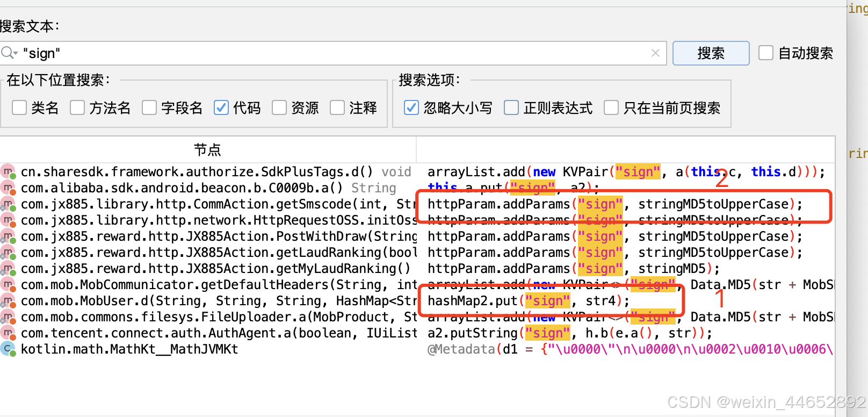This screenshot has height=417, width=868.
Task: Click the 搜索 button
Action: [x=711, y=53]
